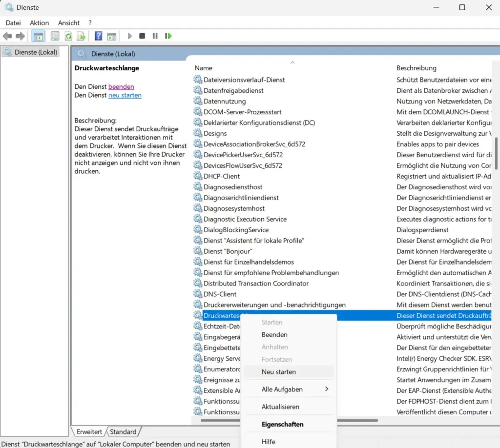Select Dienste (Lokal) in the left tree

31,52
